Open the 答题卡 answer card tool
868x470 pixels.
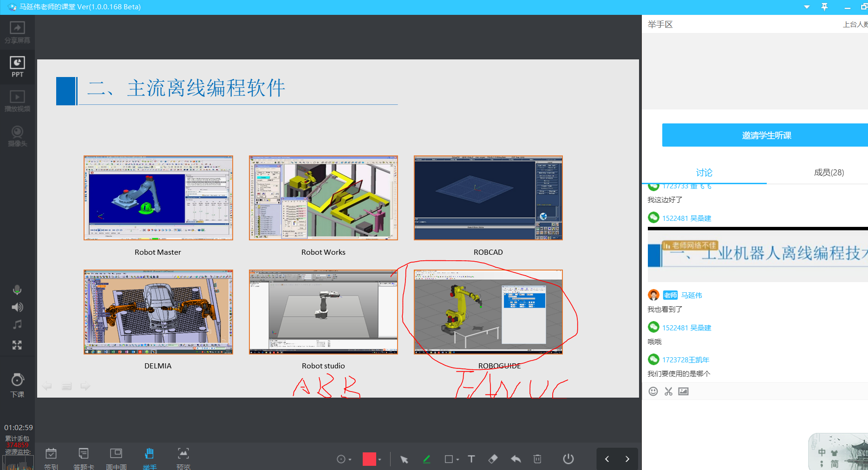pos(84,458)
